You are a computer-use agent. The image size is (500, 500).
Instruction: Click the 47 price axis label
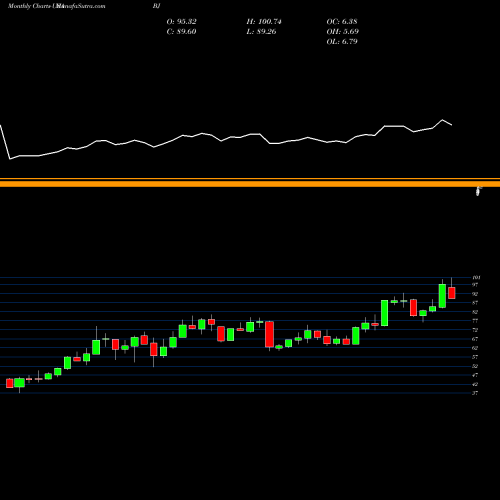click(475, 375)
